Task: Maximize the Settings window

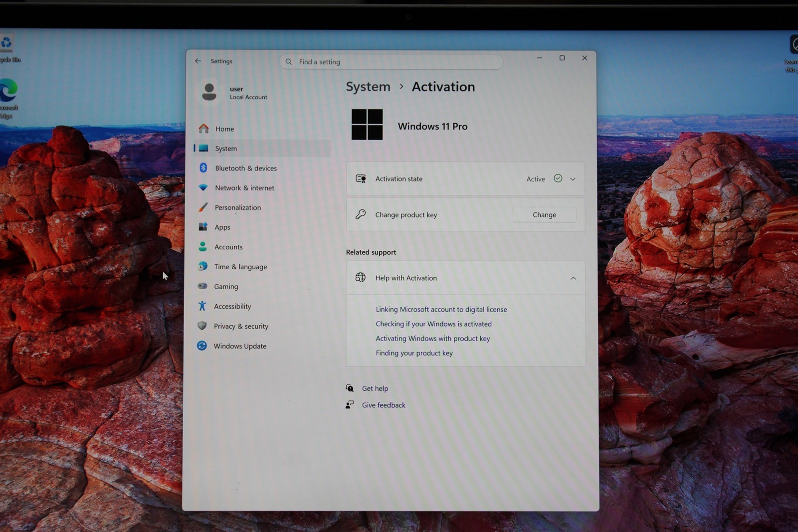Action: 562,58
